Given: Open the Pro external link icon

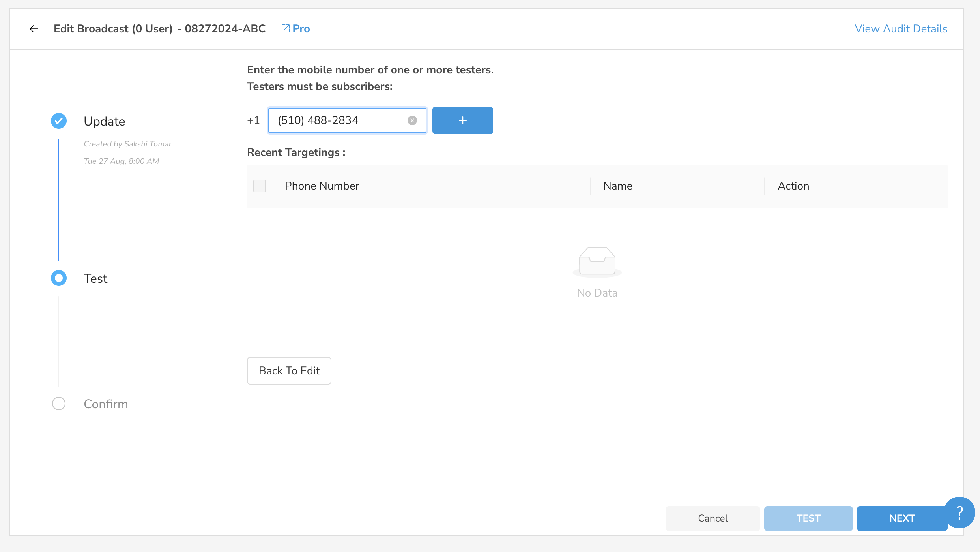Looking at the screenshot, I should tap(285, 29).
